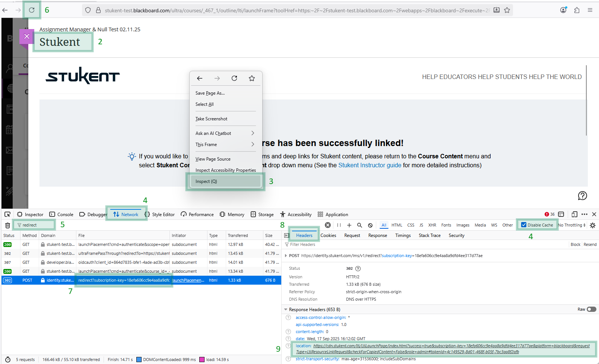Click the redirect filter URLs input field
The width and height of the screenshot is (599, 364).
point(34,225)
